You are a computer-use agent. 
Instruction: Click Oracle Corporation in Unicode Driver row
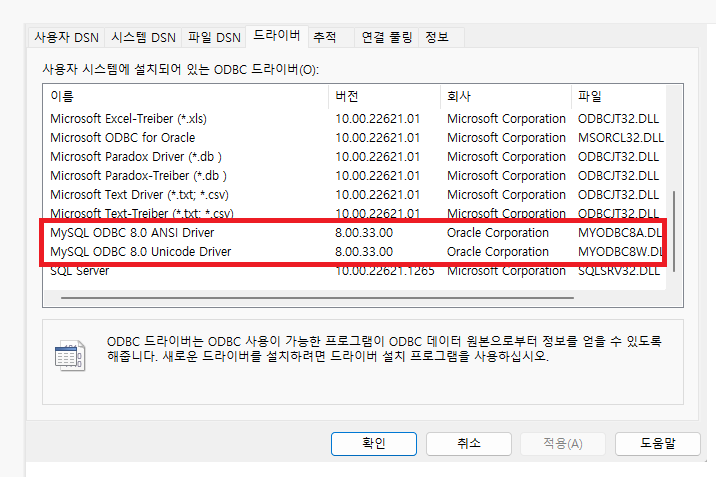click(x=498, y=252)
